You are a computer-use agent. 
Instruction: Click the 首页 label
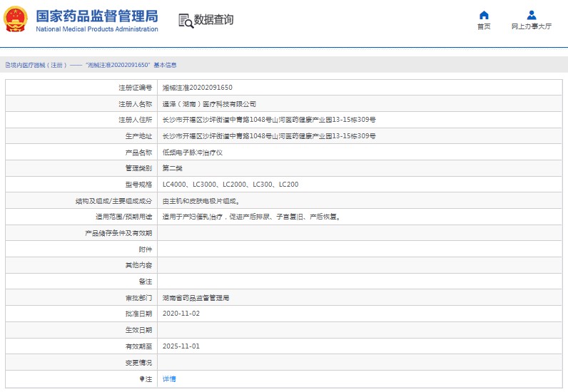pos(484,26)
